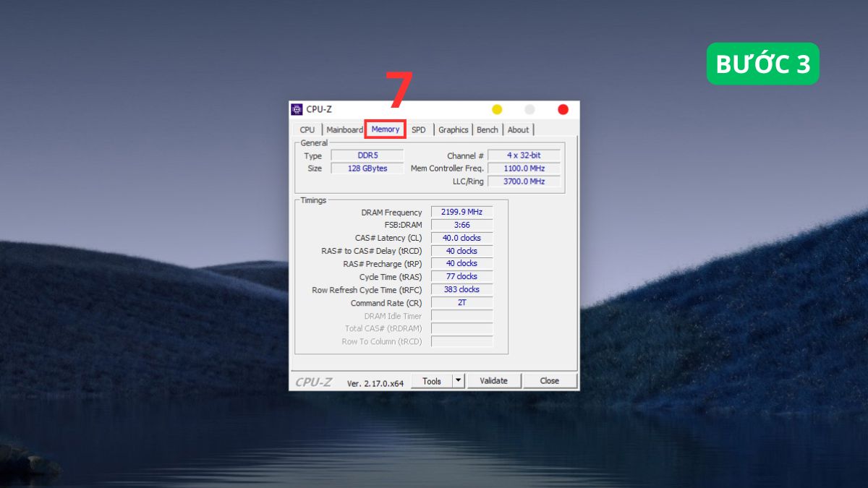Select the Memory tab
868x488 pixels.
coord(385,129)
